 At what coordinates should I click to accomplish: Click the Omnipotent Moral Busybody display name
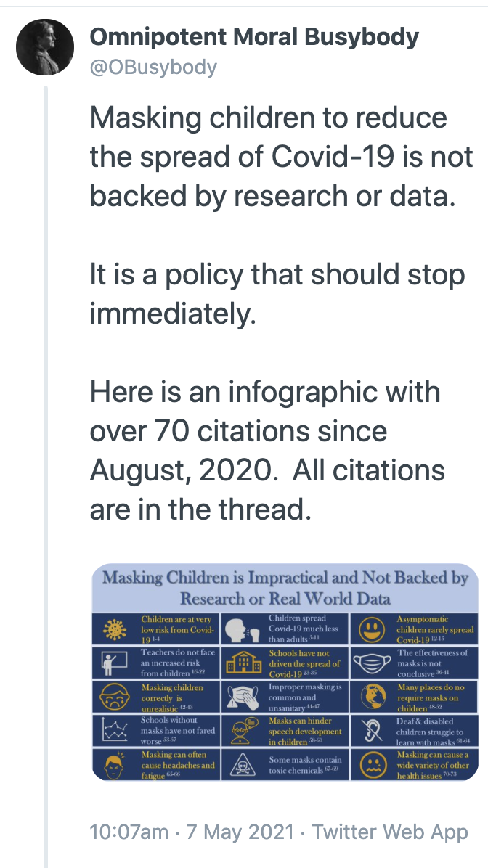point(254,37)
